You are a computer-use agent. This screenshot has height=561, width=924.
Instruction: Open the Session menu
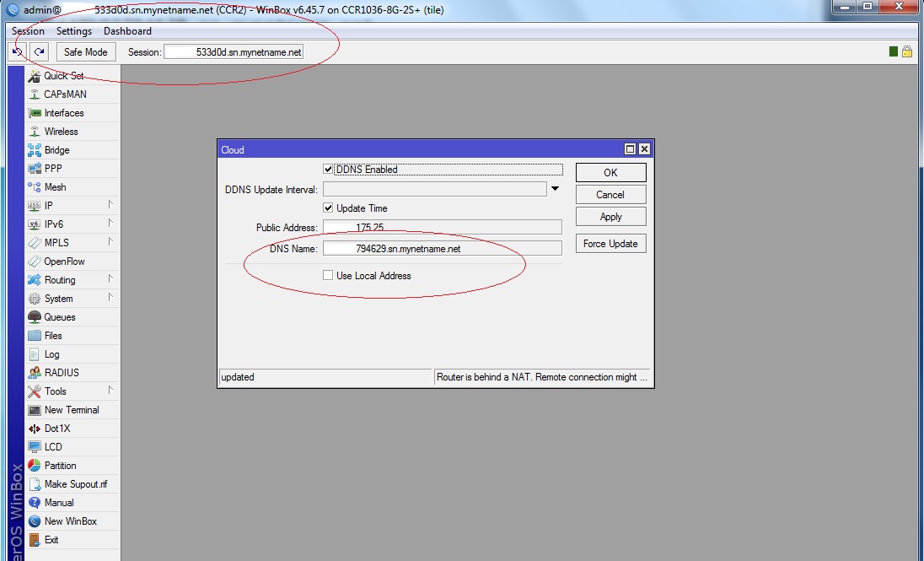[x=28, y=31]
